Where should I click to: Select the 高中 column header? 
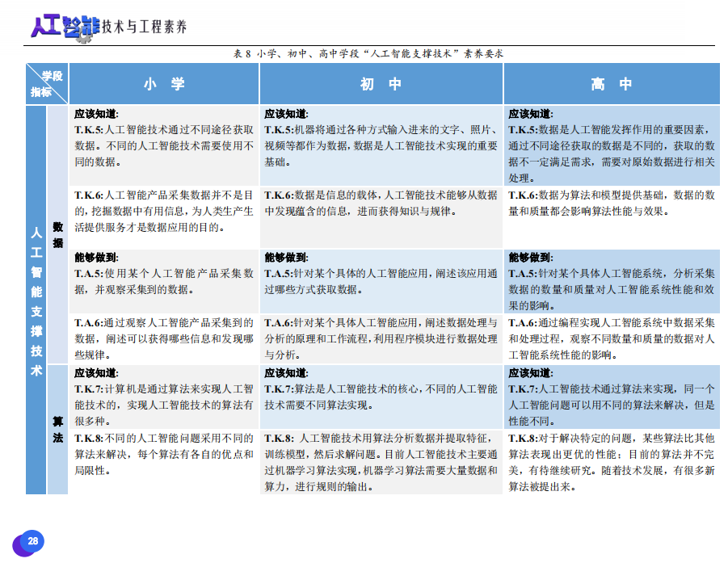coord(611,84)
